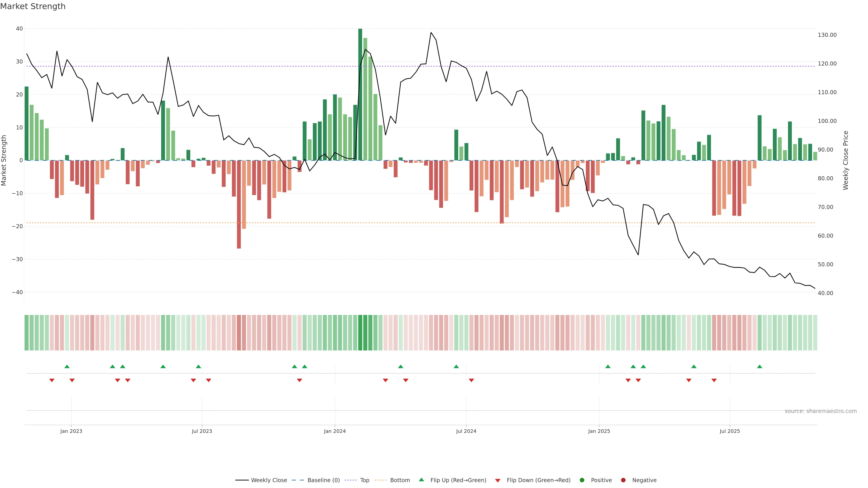
Task: Click the first green flip-up triangle marker
Action: [x=67, y=366]
